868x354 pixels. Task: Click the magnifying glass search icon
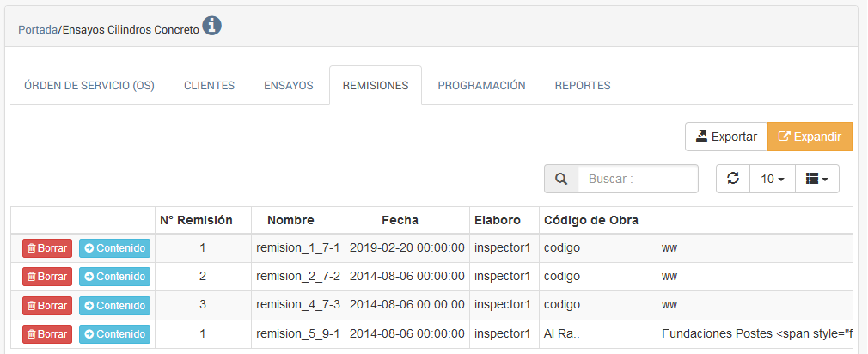coord(561,179)
